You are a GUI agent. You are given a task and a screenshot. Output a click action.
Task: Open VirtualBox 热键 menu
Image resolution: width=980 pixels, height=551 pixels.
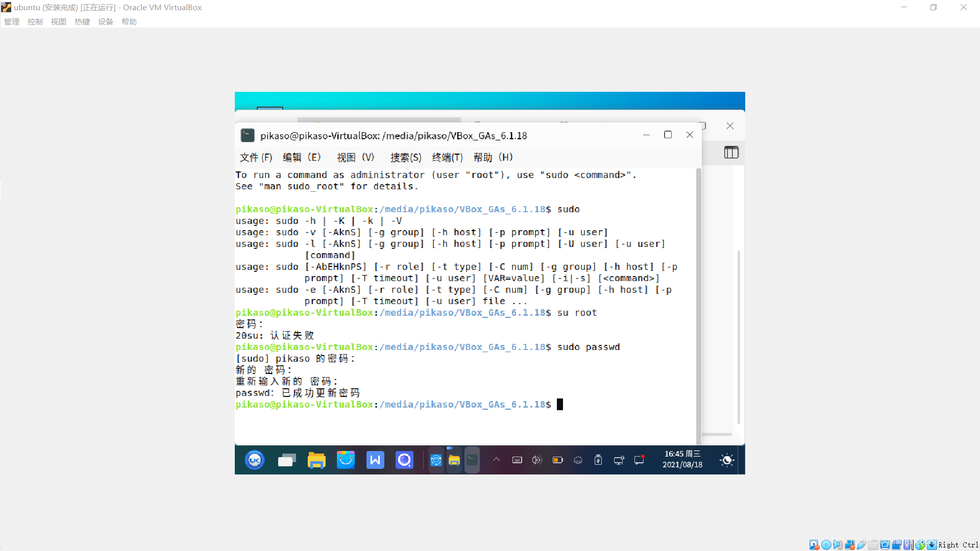pyautogui.click(x=82, y=21)
